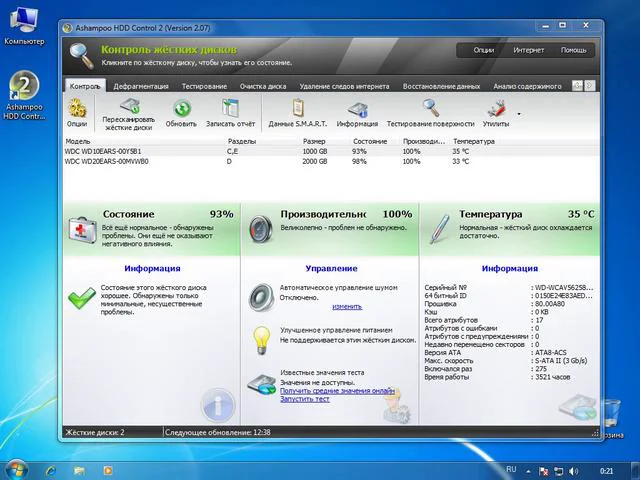Click the round blue info icon
The width and height of the screenshot is (640, 480).
(x=218, y=406)
